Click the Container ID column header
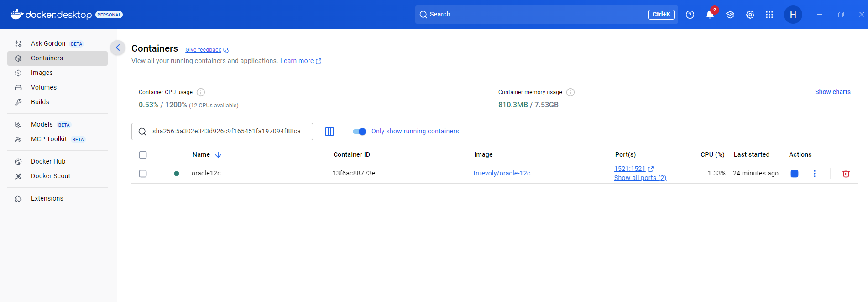The height and width of the screenshot is (302, 868). pyautogui.click(x=352, y=154)
